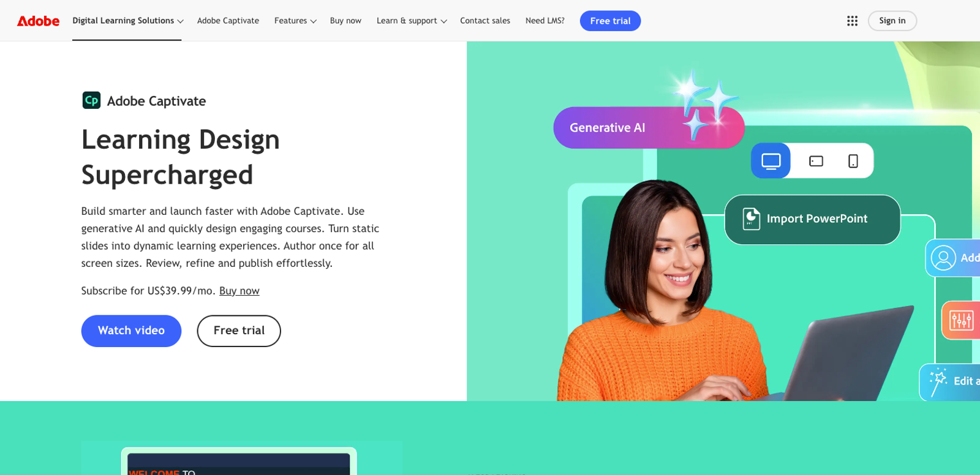Open Contact sales in the navigation
The image size is (980, 475).
coord(484,21)
